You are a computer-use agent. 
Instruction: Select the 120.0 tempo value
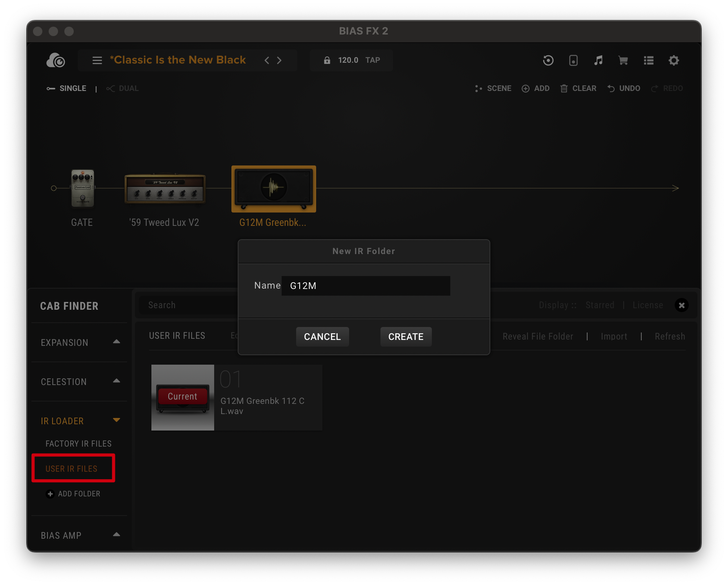tap(348, 60)
